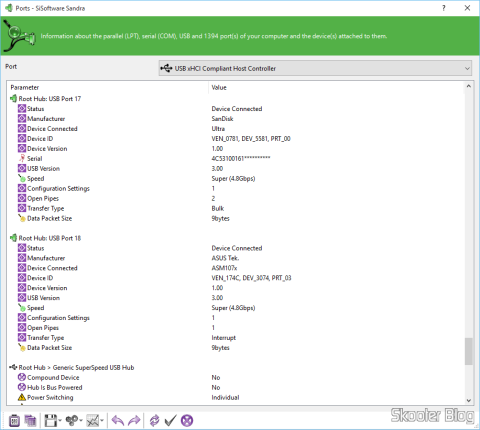The width and height of the screenshot is (480, 430).
Task: Click the VEN_0781, DEV_5581, PRT_00 value
Action: (251, 139)
